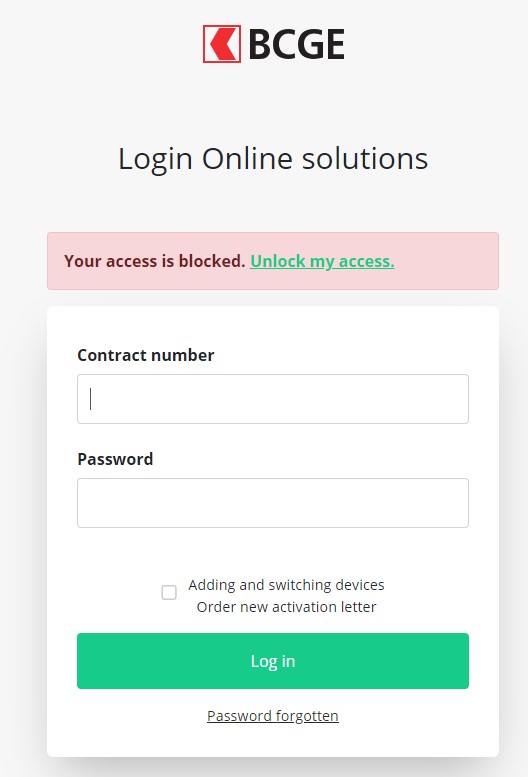Screen dimensions: 528x777
Task: Open the 'Unlock my access.' link
Action: coord(322,261)
